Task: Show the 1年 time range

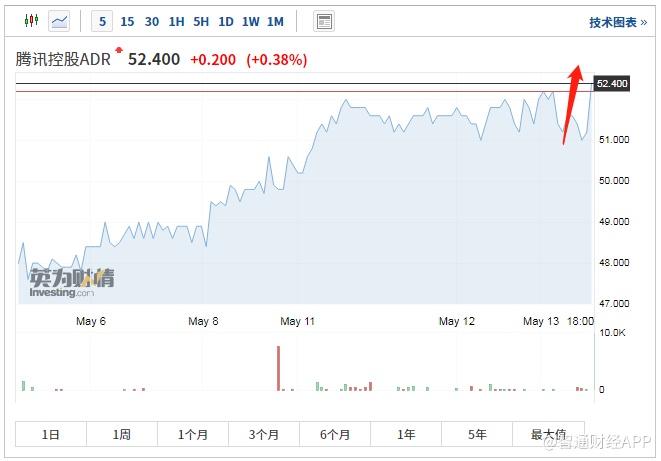Action: coord(406,434)
